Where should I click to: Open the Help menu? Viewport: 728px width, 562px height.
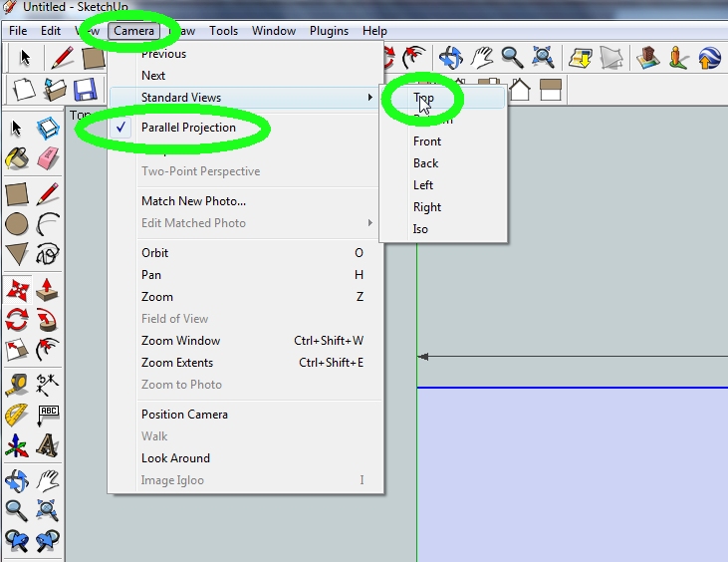tap(374, 31)
